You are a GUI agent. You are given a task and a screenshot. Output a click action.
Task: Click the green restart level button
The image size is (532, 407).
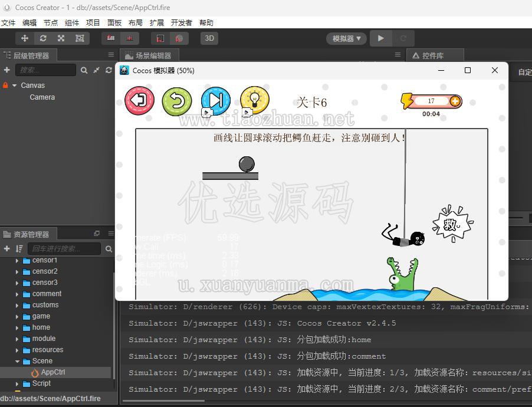(177, 101)
